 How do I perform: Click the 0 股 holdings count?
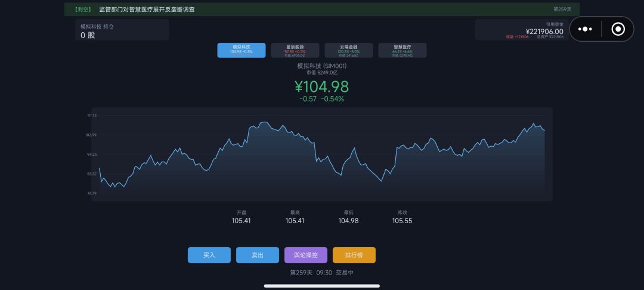tap(88, 35)
